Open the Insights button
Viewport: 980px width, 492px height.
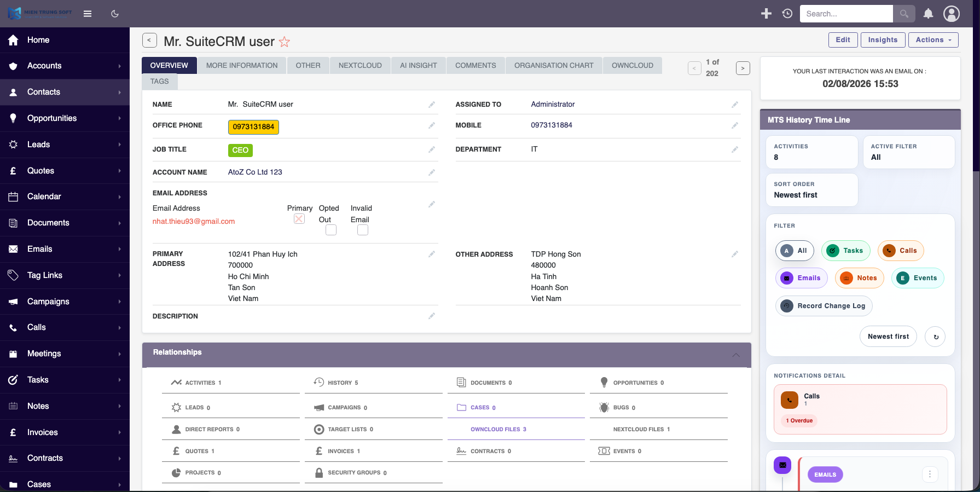(x=883, y=40)
